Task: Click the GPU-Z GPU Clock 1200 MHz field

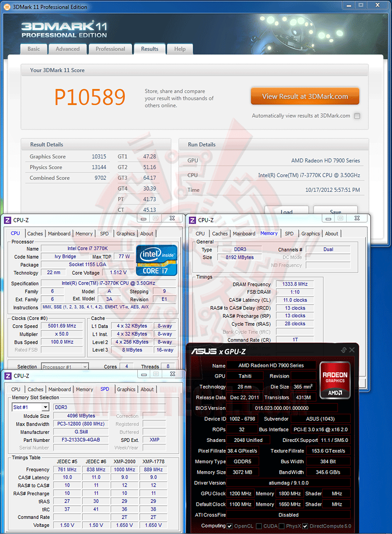Action: click(x=240, y=494)
